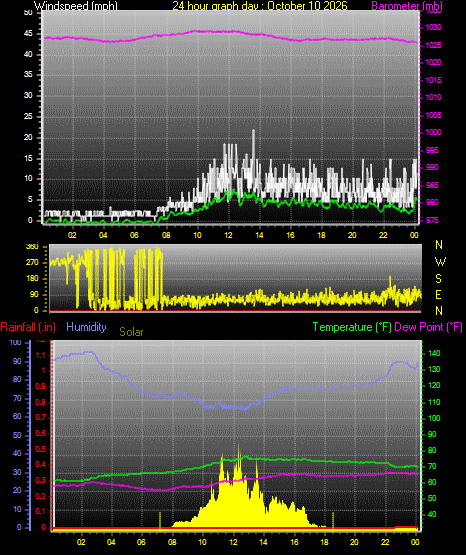Click the 12 hour tick on wind graph
466x555 pixels.
click(228, 235)
